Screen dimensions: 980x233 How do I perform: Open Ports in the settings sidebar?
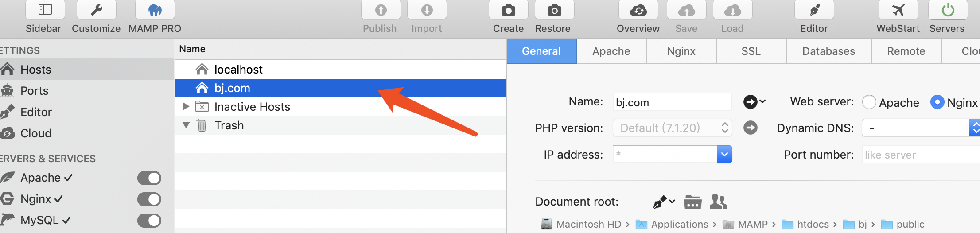tap(86, 91)
